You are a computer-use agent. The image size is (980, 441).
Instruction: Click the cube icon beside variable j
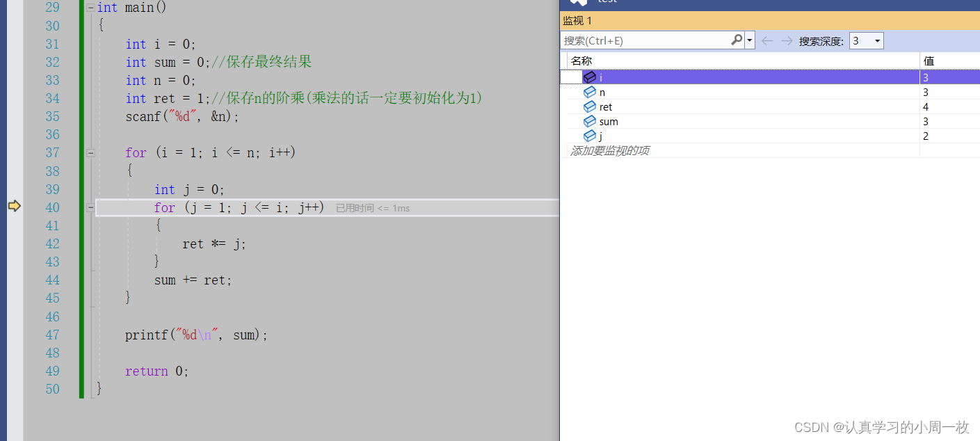tap(589, 136)
